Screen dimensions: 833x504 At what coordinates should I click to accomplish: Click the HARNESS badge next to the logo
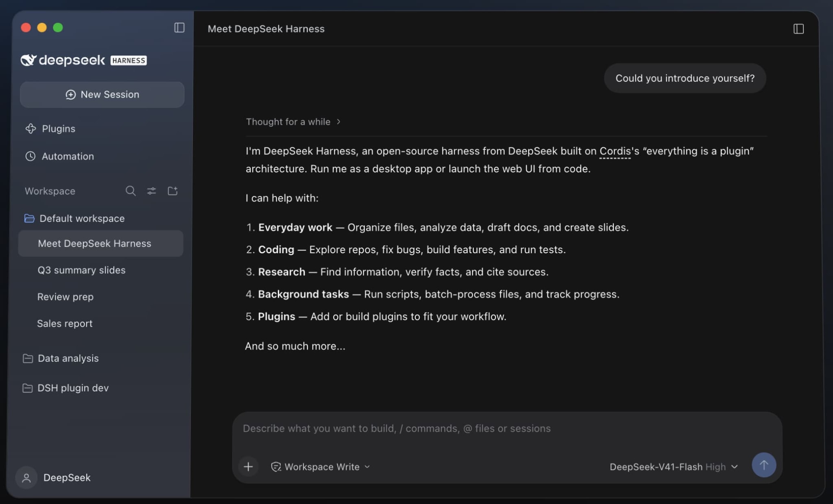point(129,61)
